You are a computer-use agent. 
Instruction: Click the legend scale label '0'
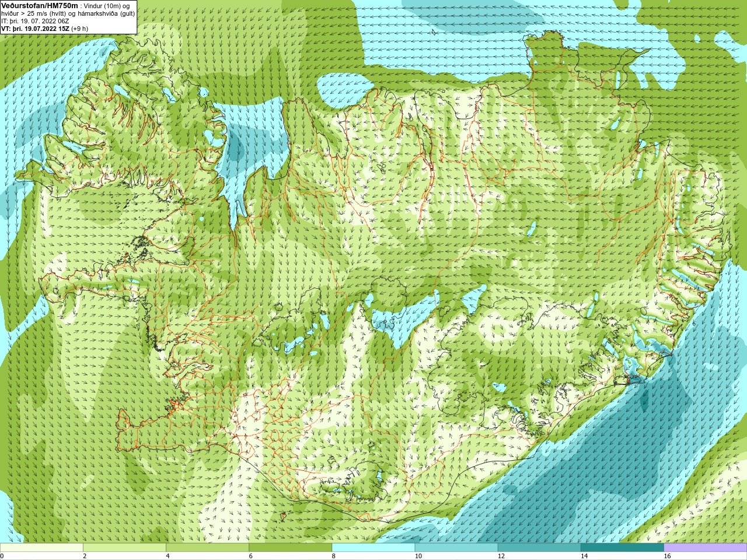[x=2, y=556]
